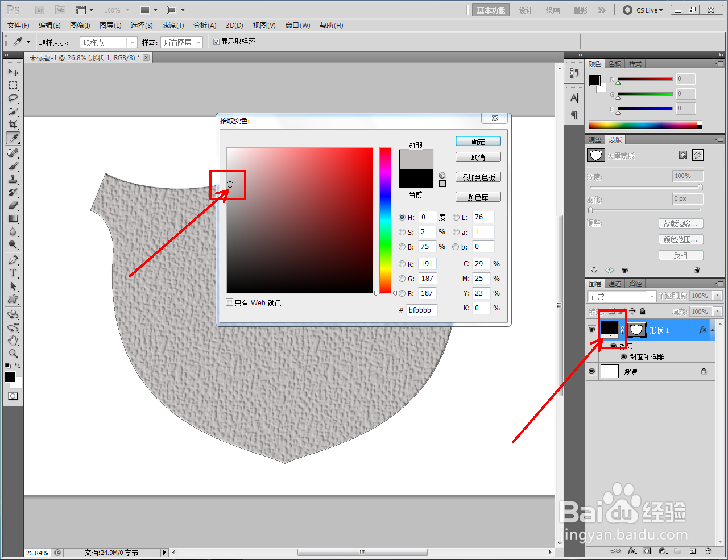Switch to the 路径 tab
728x560 pixels.
click(x=635, y=284)
